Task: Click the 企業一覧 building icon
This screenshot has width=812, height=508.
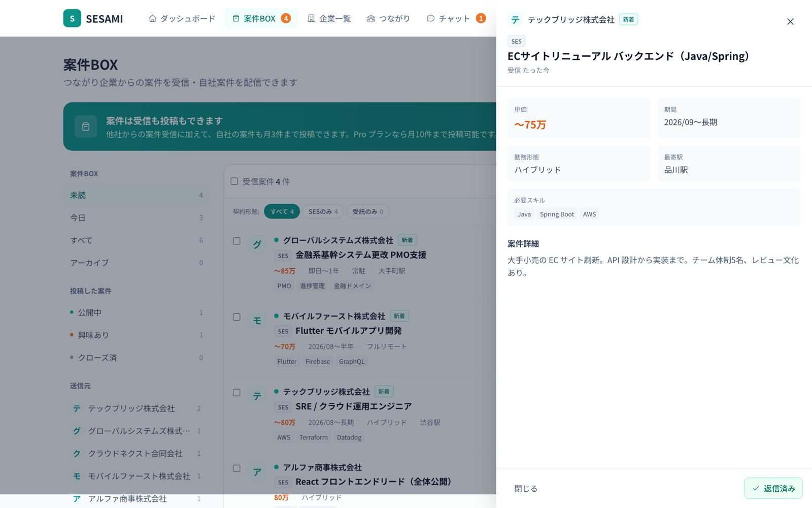Action: (311, 18)
